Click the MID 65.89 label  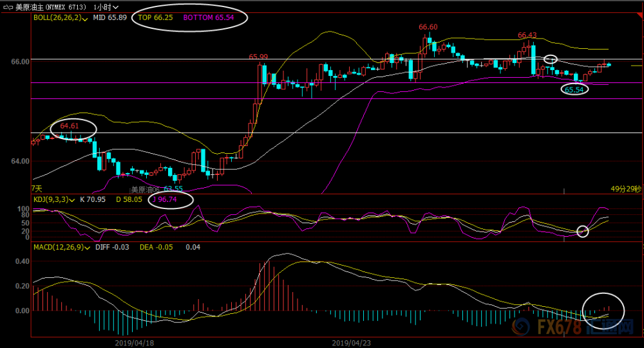click(109, 17)
